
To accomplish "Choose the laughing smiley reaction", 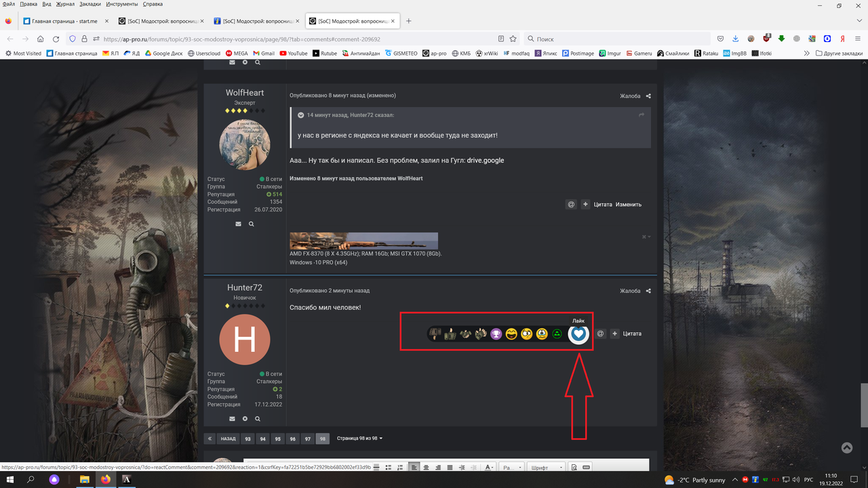I will (x=511, y=333).
